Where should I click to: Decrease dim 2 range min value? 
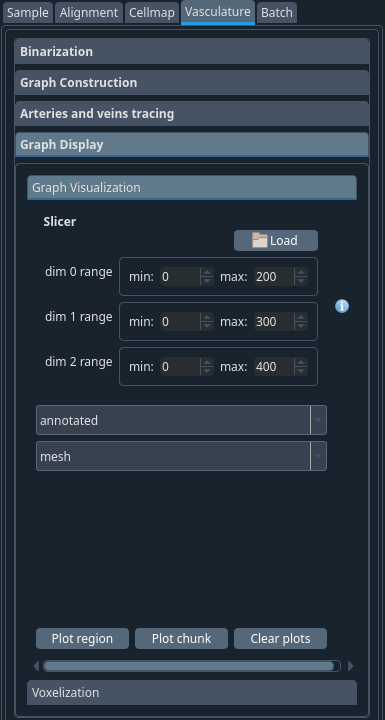pyautogui.click(x=207, y=371)
